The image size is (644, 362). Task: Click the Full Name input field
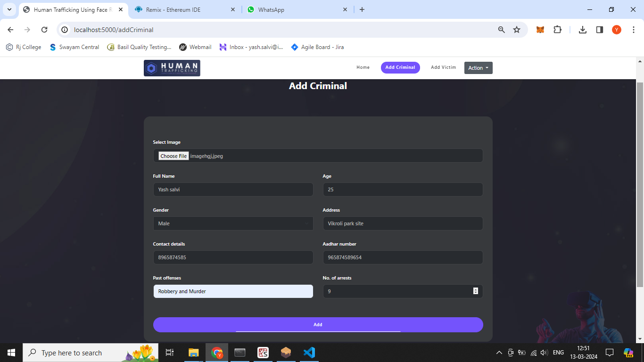(x=233, y=189)
